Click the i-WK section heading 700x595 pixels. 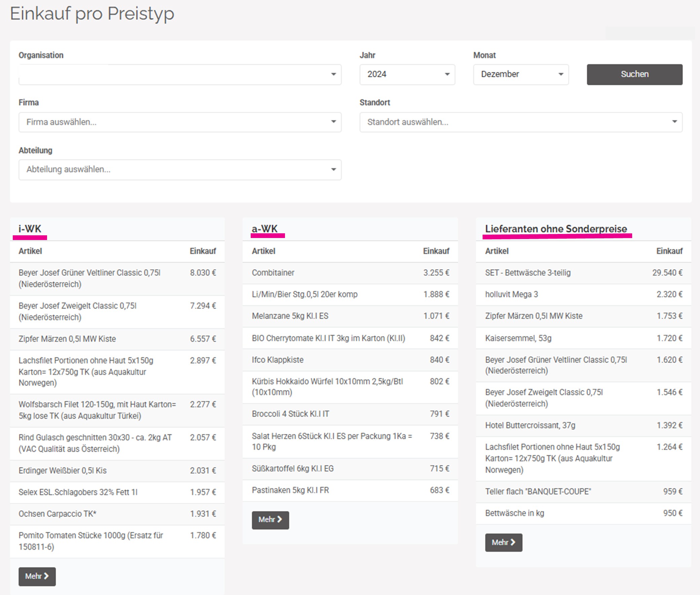(30, 229)
